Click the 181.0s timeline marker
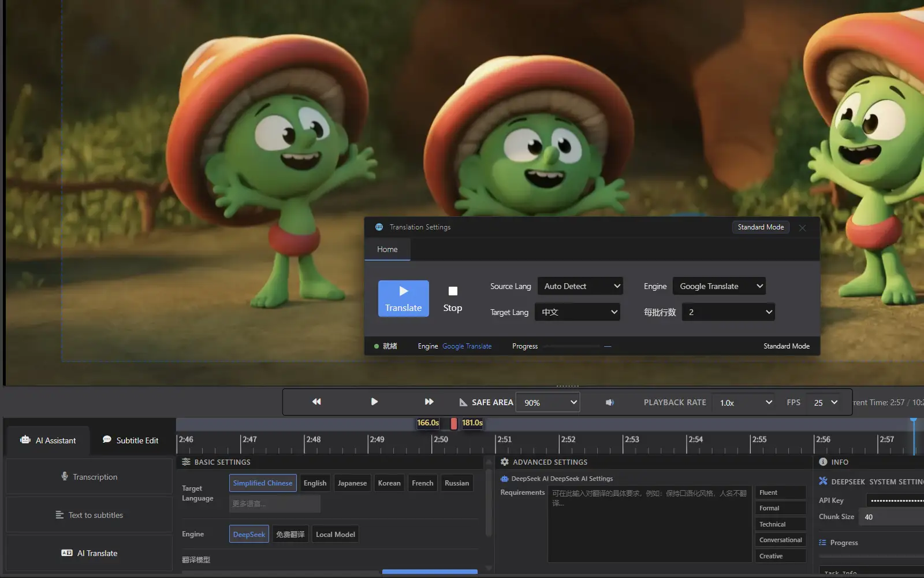 pos(472,423)
